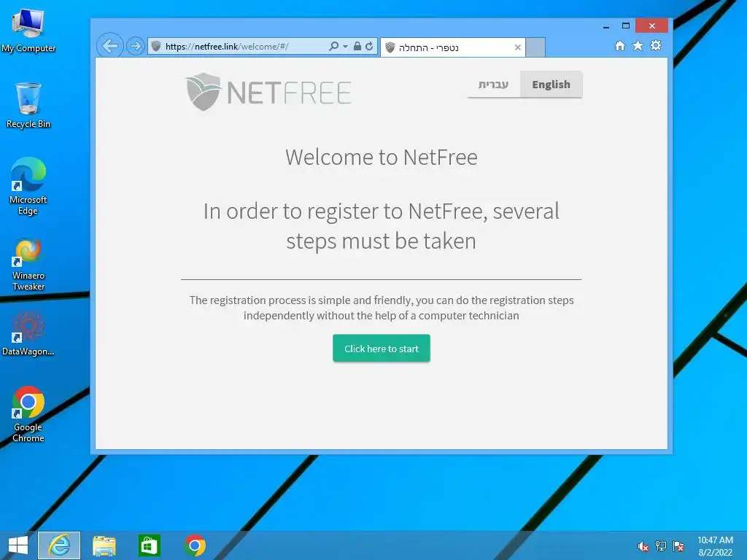The height and width of the screenshot is (560, 747).
Task: Open Winaero Tweaker desktop shortcut
Action: click(x=28, y=264)
